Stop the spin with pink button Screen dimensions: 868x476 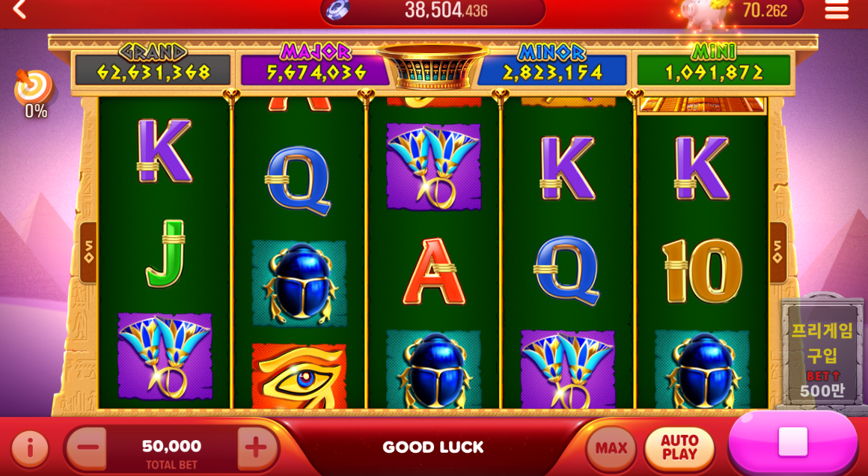(x=792, y=442)
